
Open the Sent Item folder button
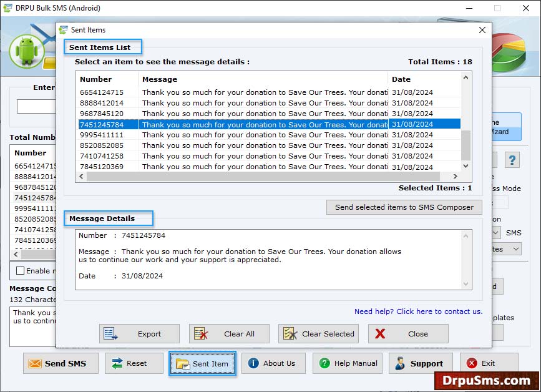203,363
